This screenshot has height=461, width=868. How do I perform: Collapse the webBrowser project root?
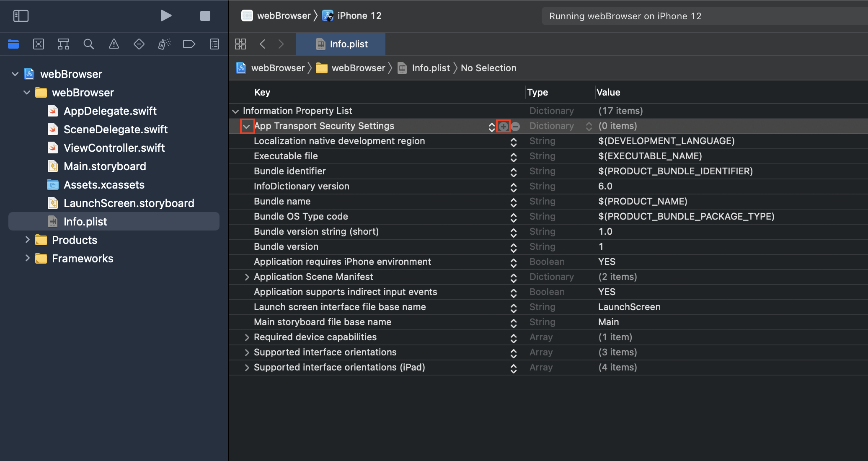point(15,74)
